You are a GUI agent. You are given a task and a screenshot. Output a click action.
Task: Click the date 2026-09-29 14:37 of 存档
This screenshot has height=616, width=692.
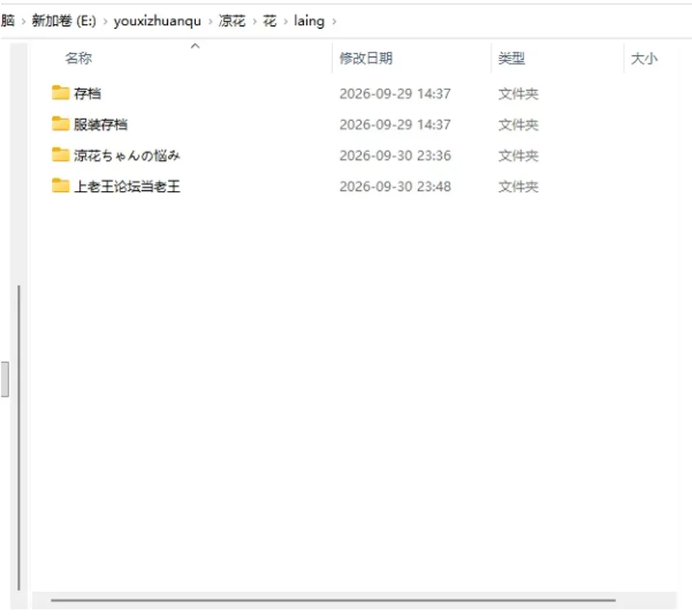[395, 94]
